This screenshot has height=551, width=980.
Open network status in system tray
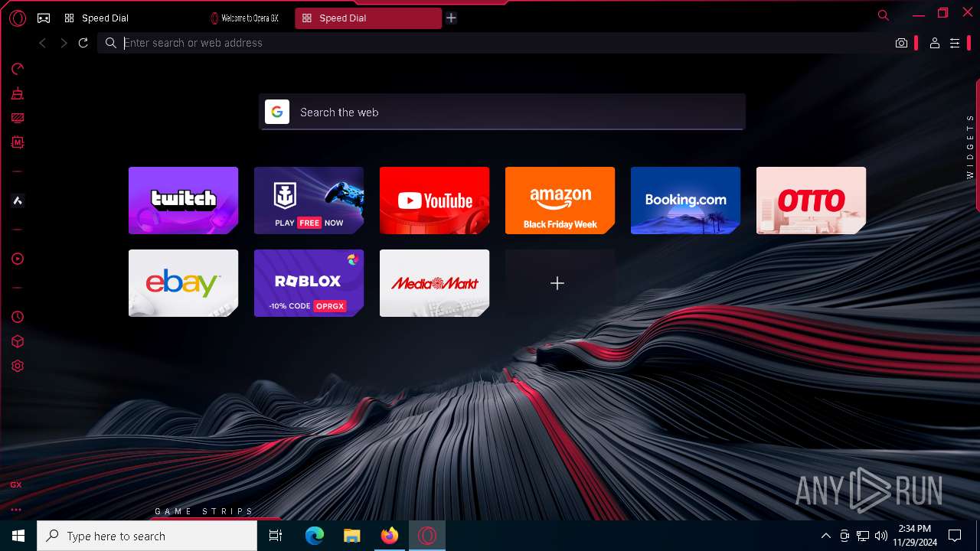[863, 536]
